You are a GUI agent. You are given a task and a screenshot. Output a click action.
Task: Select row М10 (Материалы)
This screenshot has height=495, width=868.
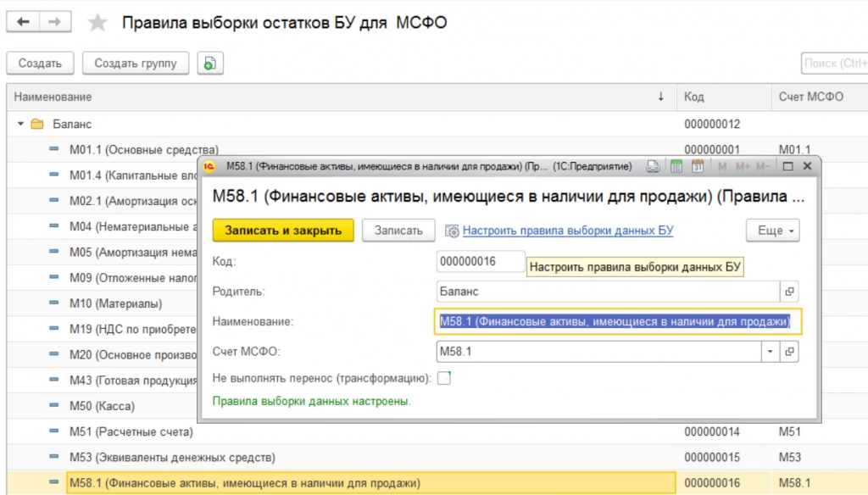(103, 303)
